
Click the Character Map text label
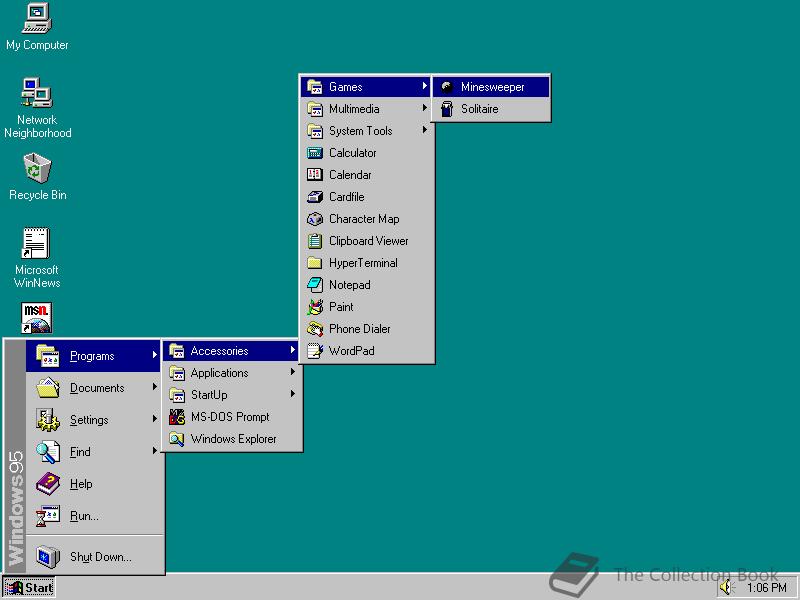tap(364, 219)
